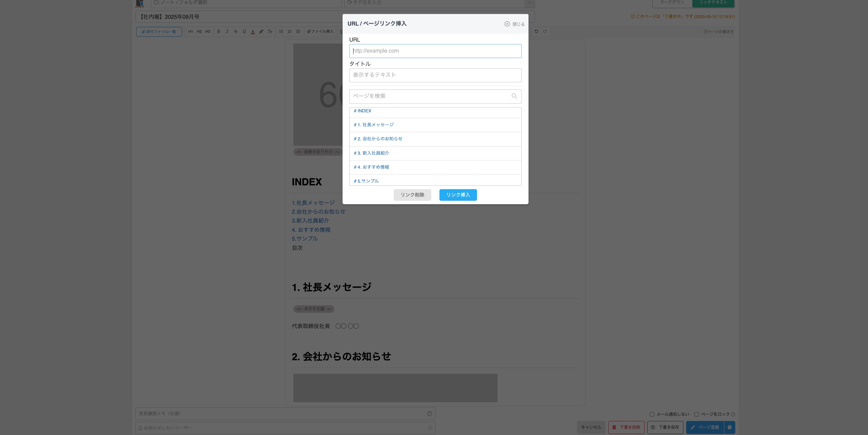Image resolution: width=868 pixels, height=435 pixels.
Task: Open the highlighter marker tool
Action: click(261, 31)
